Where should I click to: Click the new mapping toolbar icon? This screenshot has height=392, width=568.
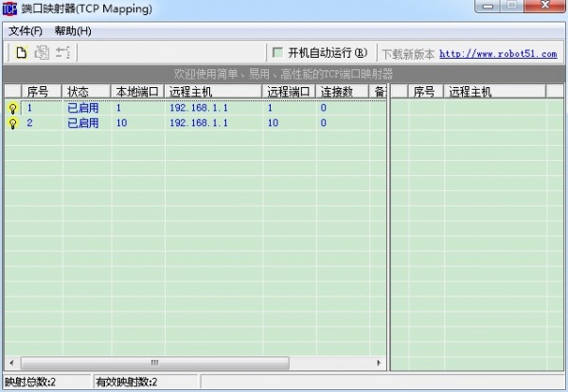pos(21,53)
